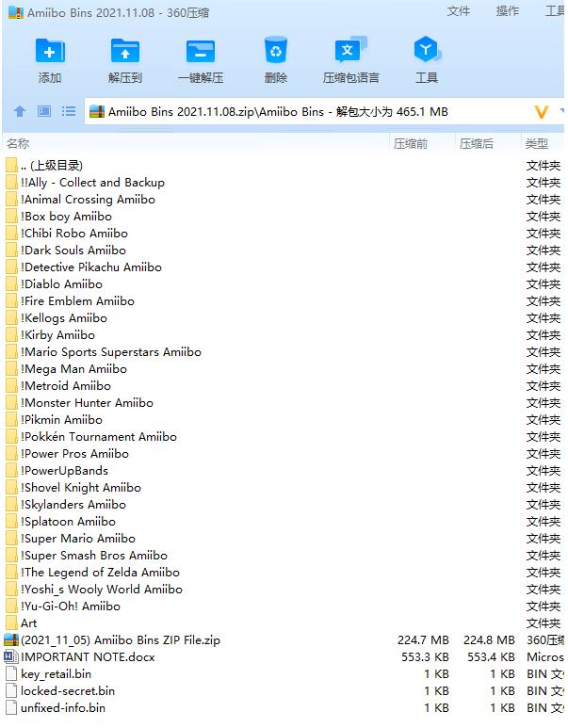568x728 pixels.
Task: Sort by the 压缩后 column header
Action: pyautogui.click(x=477, y=144)
